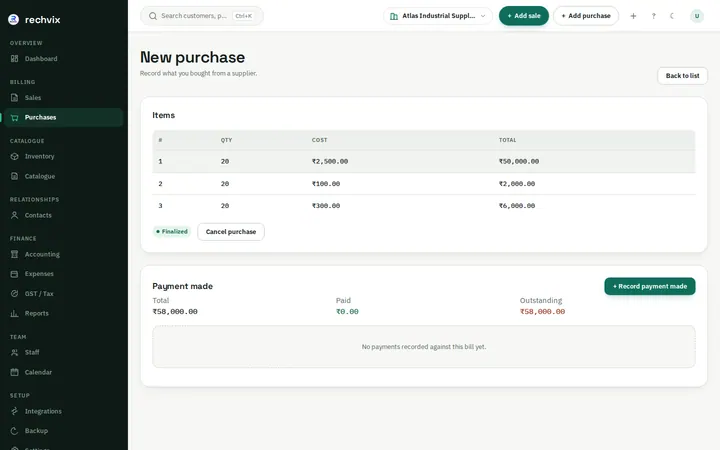Click cost ₹100.00 in row 2

(x=326, y=184)
